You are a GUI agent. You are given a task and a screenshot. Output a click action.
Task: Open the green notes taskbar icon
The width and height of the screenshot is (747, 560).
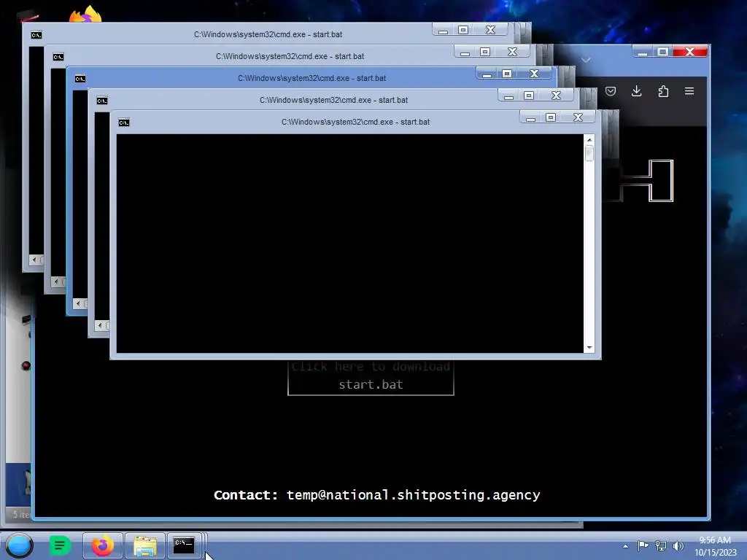pos(60,545)
